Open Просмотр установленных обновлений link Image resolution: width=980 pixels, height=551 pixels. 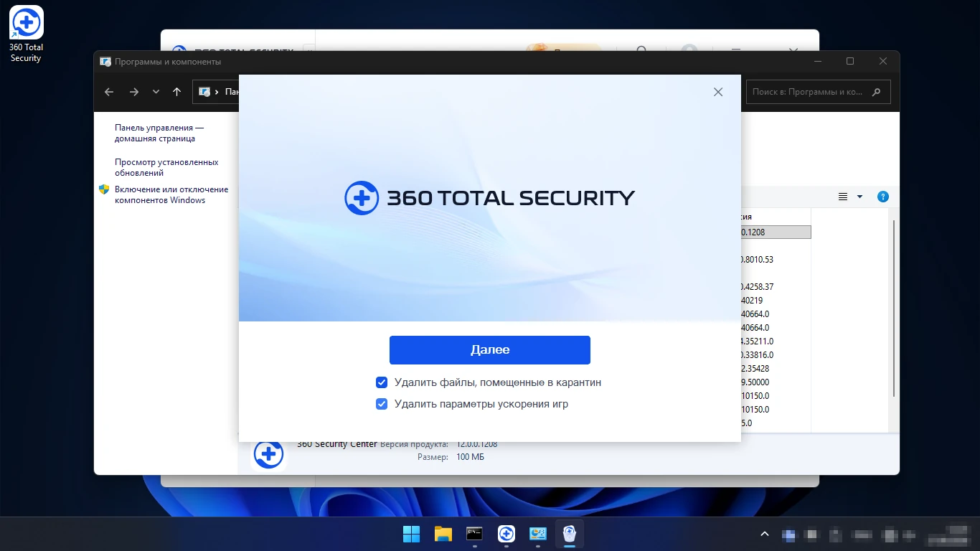pos(166,167)
